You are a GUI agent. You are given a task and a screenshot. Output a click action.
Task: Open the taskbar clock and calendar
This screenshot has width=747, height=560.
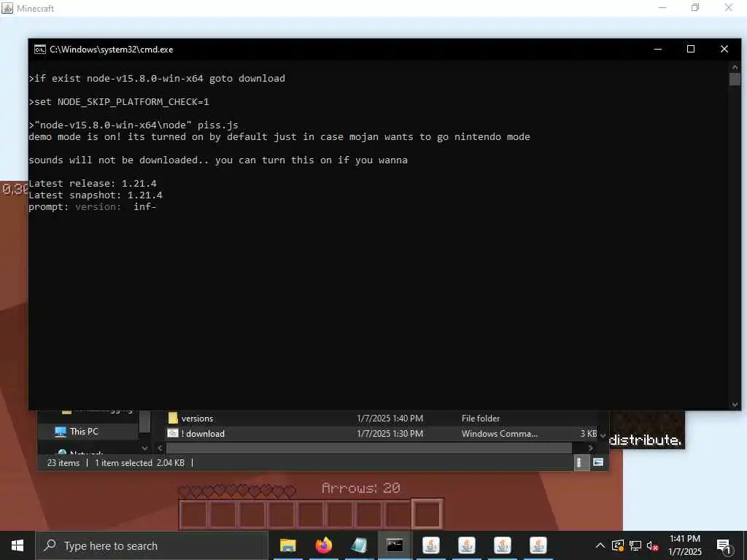tap(684, 545)
